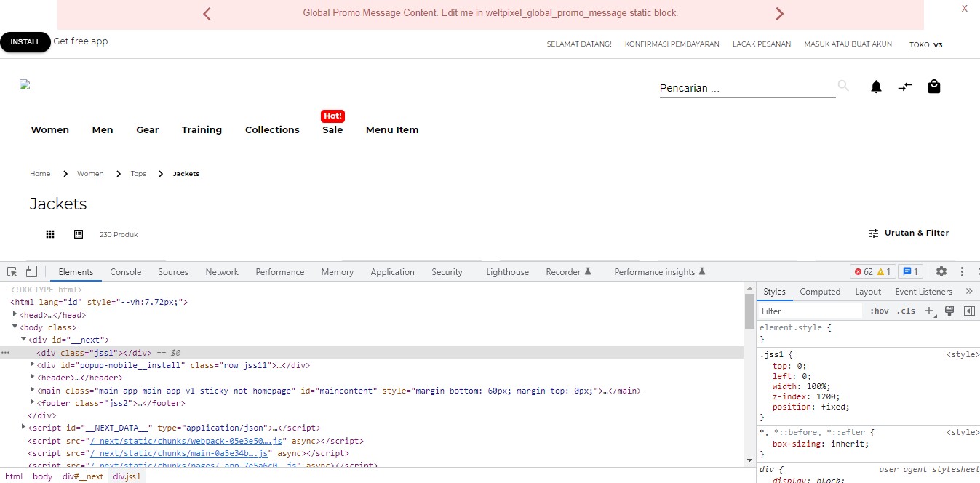Expand the footer jss2 node
Viewport: 980px width, 483px height.
[x=33, y=402]
